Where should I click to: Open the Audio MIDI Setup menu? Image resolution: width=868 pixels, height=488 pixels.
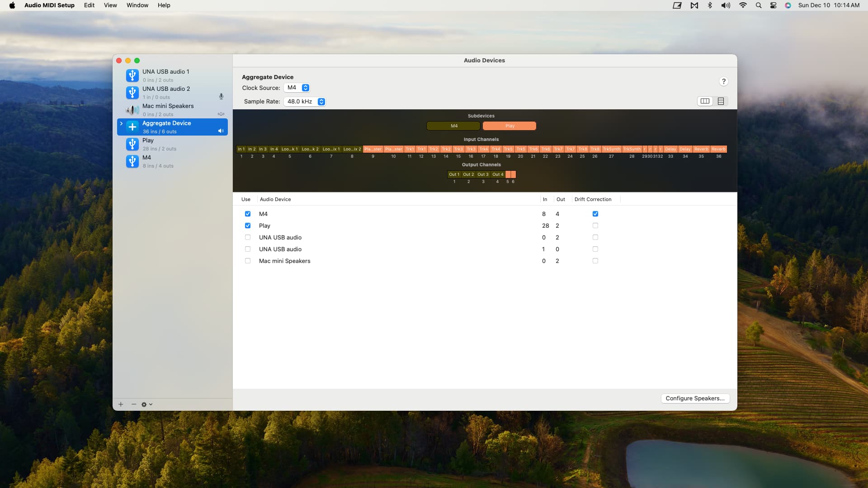[x=49, y=5]
